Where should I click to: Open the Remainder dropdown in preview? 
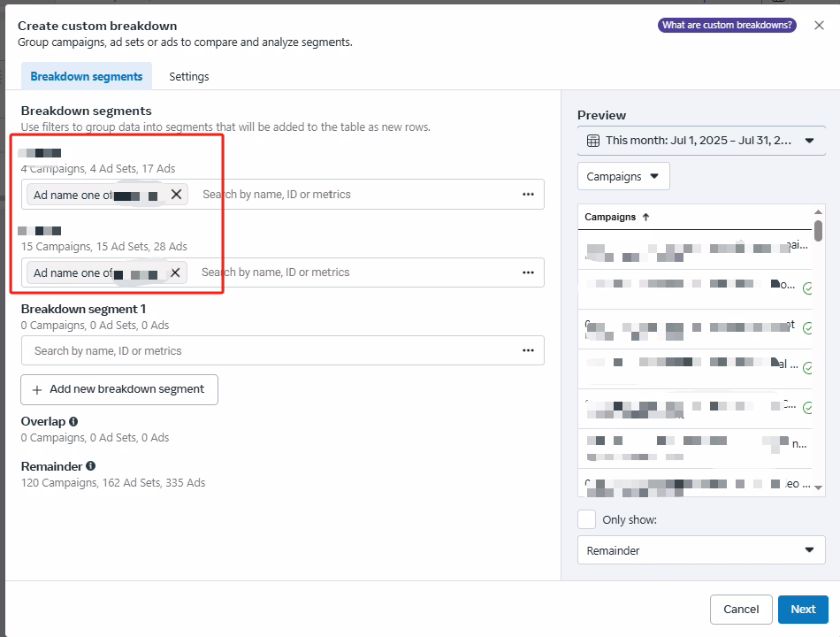coord(700,550)
